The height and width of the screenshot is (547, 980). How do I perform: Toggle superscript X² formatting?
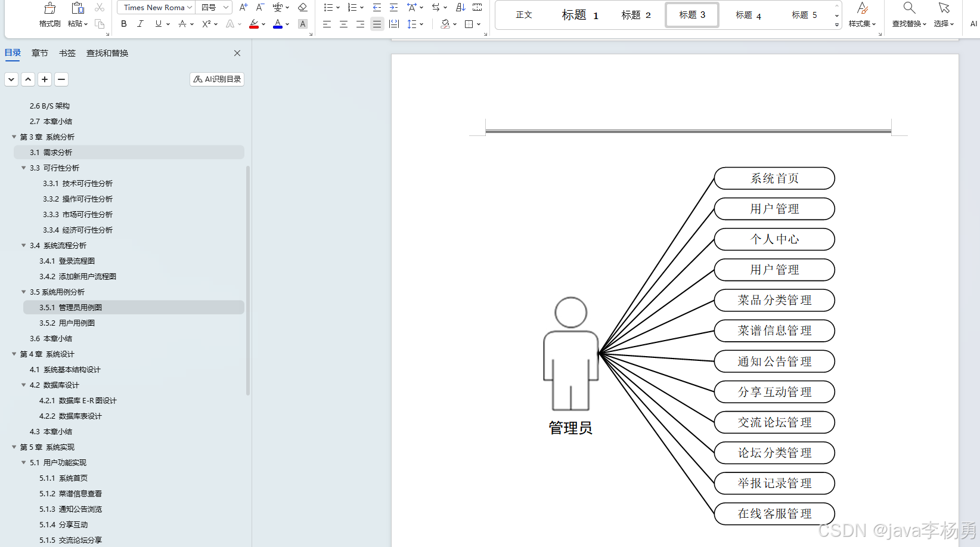[206, 24]
